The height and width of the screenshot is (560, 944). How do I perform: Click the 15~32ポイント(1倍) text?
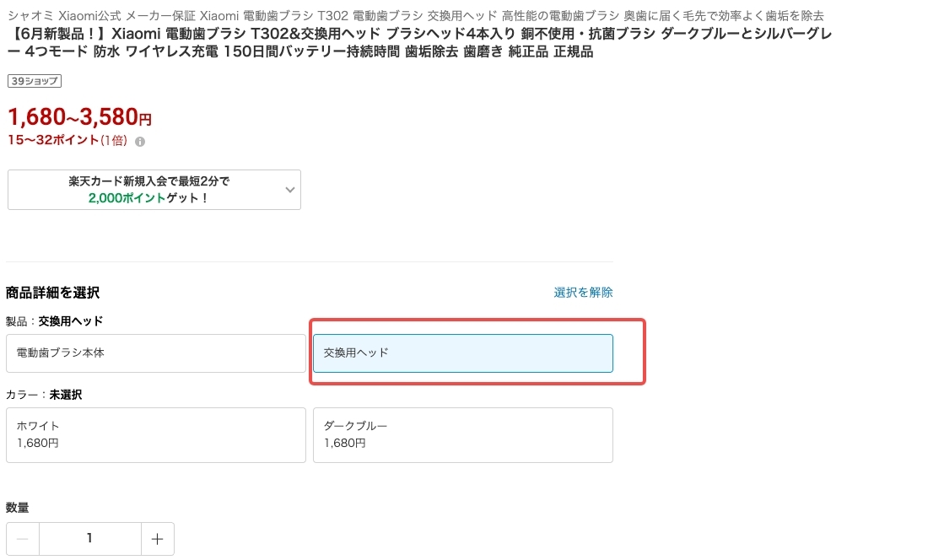[x=67, y=140]
